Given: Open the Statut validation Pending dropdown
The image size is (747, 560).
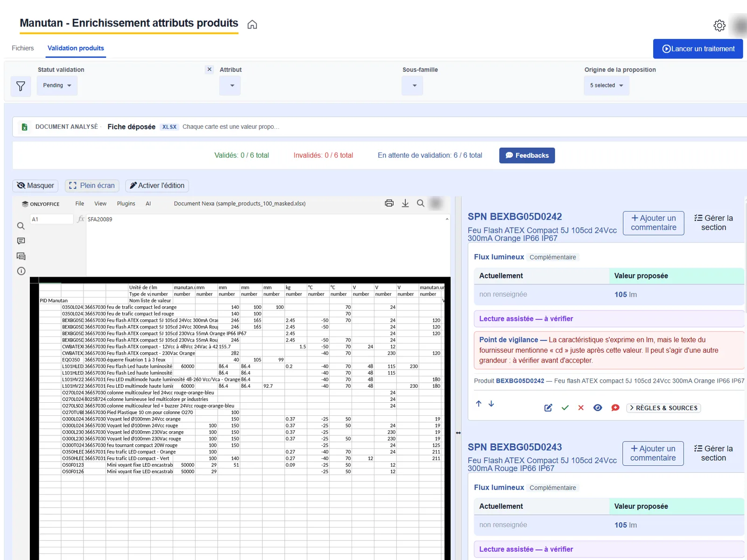Looking at the screenshot, I should coord(57,85).
